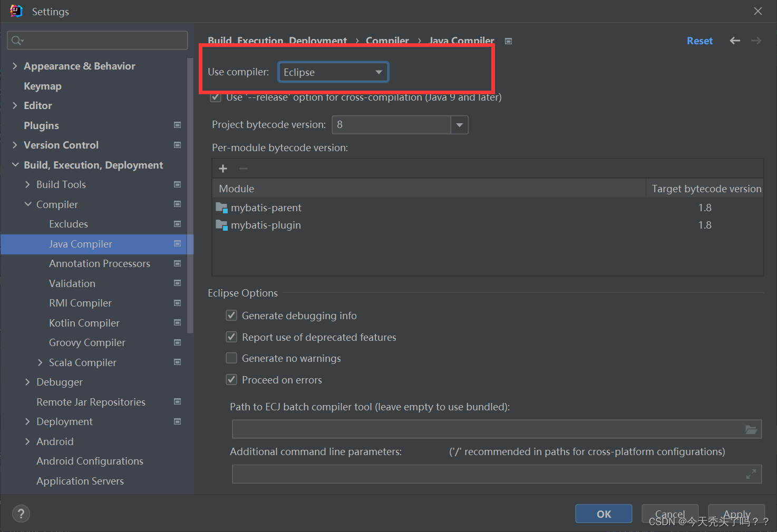Add a module with the plus icon
Image resolution: width=777 pixels, height=532 pixels.
(222, 168)
